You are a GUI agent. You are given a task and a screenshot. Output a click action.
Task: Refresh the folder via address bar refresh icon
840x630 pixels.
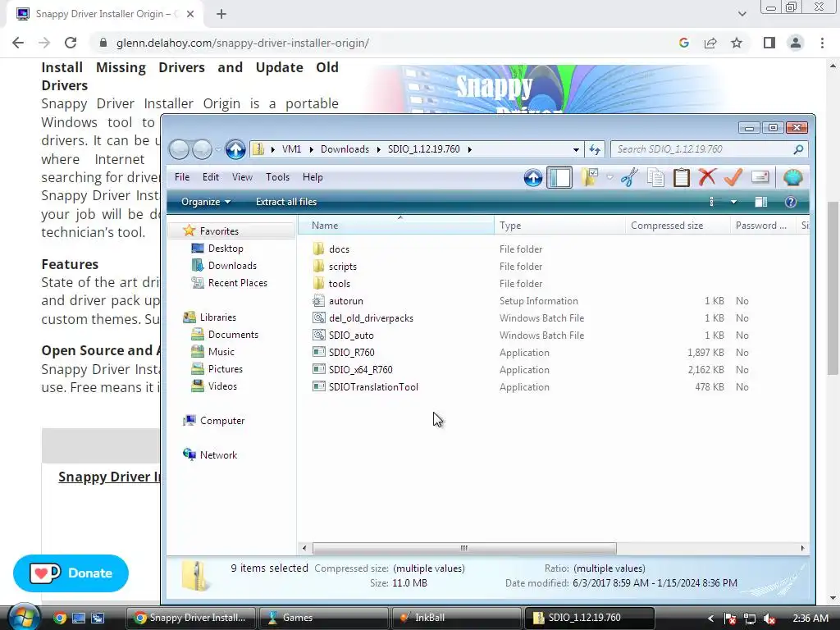pos(595,149)
